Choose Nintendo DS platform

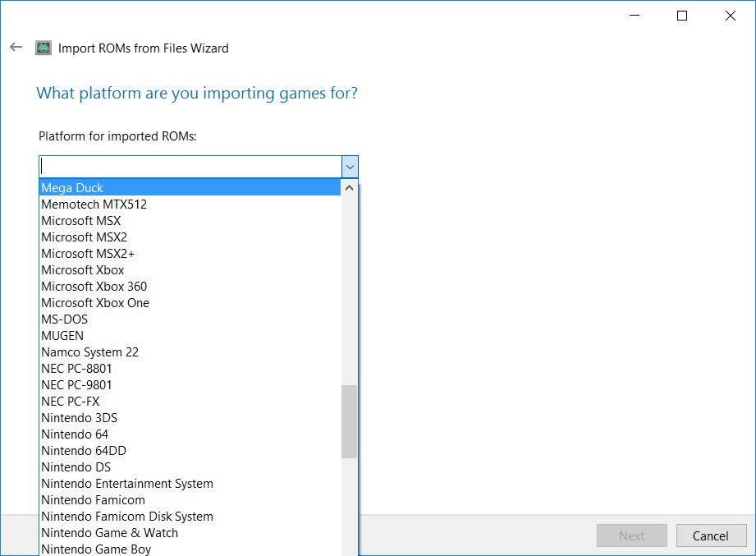tap(190, 466)
